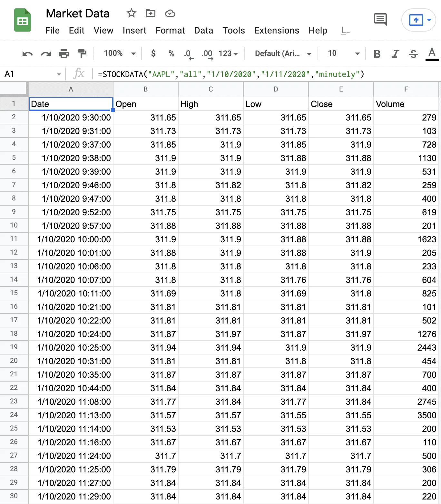This screenshot has width=441, height=504.
Task: Click the Date header cell
Action: 71,104
